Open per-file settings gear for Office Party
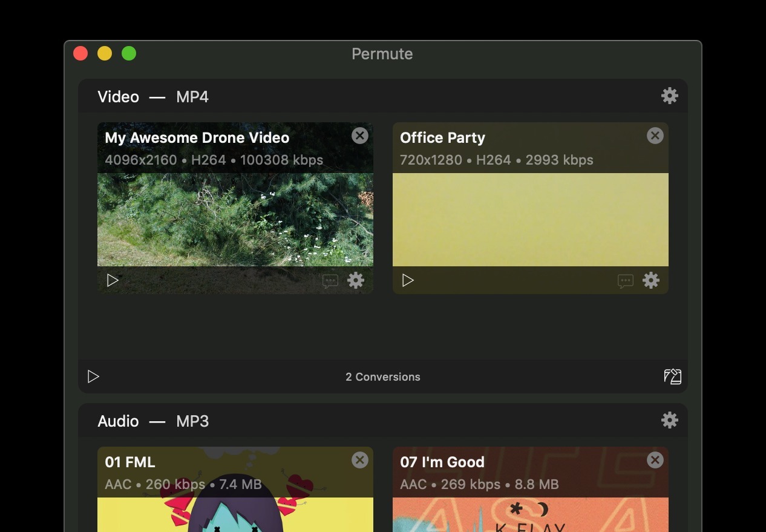The width and height of the screenshot is (766, 532). (651, 280)
